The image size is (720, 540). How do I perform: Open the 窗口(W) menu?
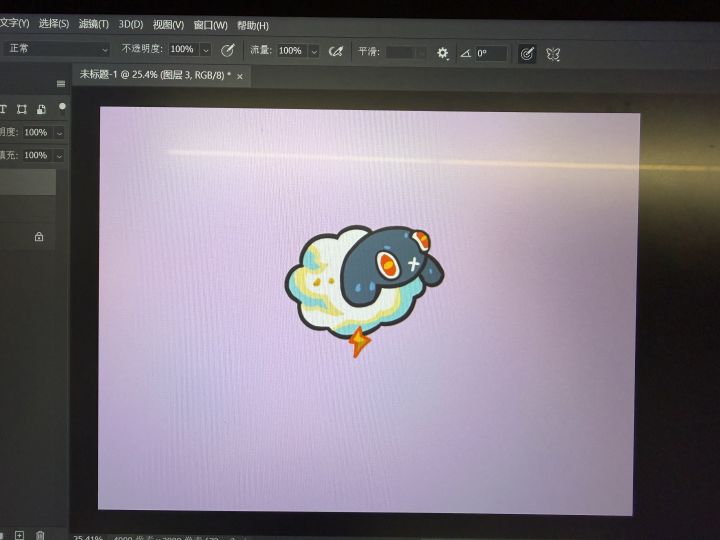click(x=210, y=25)
